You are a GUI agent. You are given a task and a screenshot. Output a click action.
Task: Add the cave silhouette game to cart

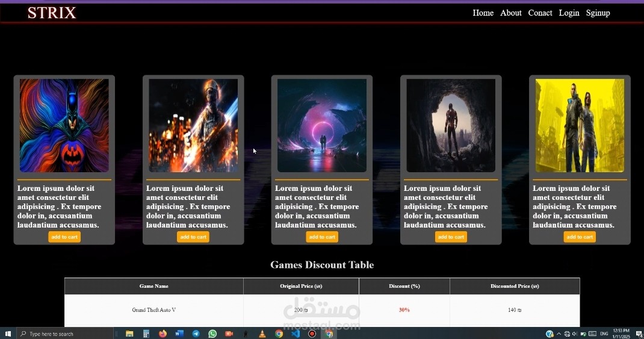pyautogui.click(x=451, y=237)
